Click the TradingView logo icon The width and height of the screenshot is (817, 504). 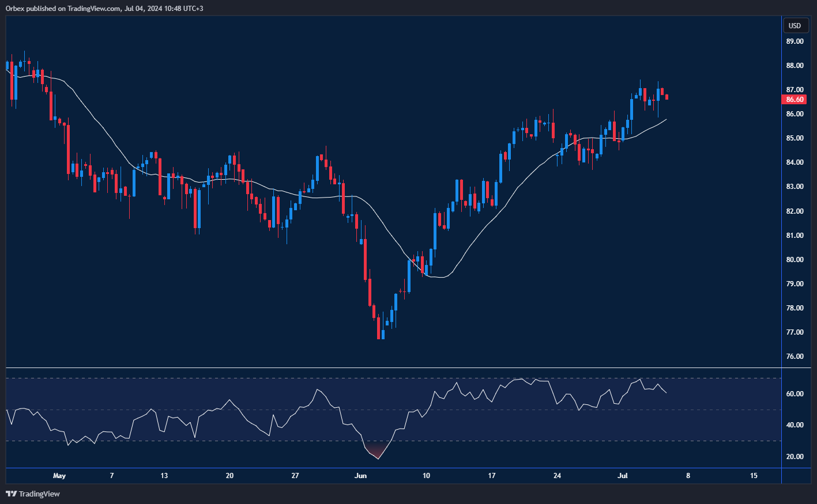pyautogui.click(x=11, y=494)
